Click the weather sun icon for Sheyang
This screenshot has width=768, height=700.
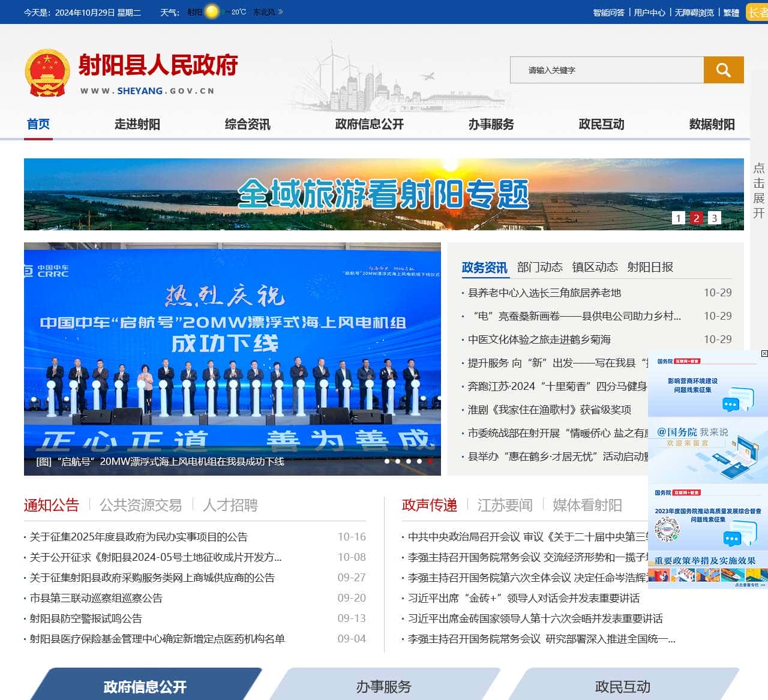[212, 11]
